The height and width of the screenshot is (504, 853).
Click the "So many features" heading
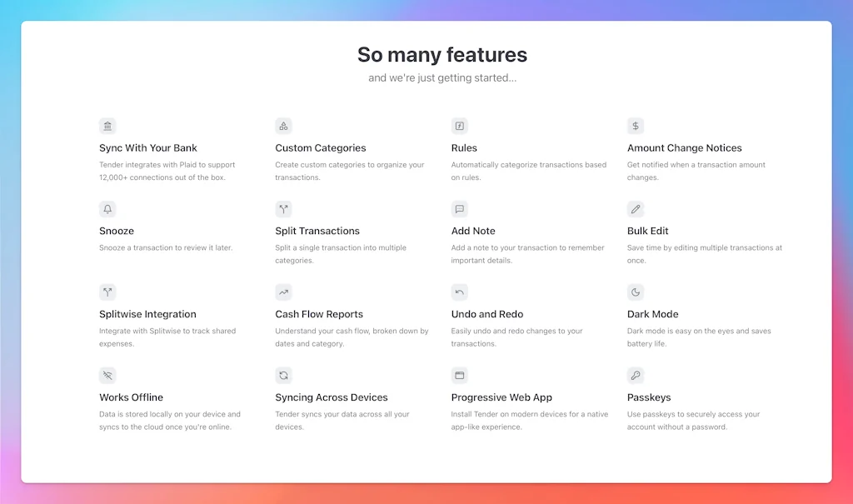pyautogui.click(x=442, y=55)
